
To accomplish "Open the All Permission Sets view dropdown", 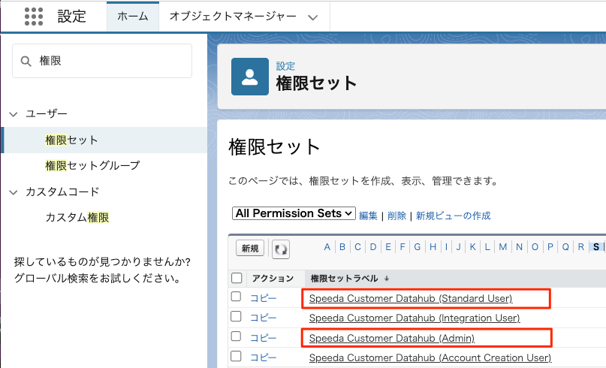I will (294, 213).
